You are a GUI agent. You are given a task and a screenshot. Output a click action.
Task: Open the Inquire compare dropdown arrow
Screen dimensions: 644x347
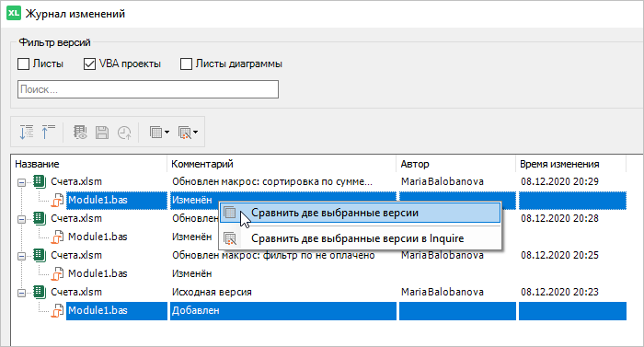[x=195, y=133]
